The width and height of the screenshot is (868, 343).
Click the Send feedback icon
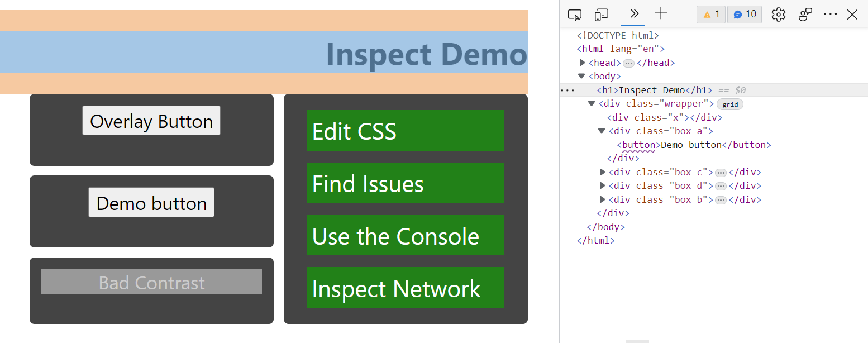tap(805, 15)
